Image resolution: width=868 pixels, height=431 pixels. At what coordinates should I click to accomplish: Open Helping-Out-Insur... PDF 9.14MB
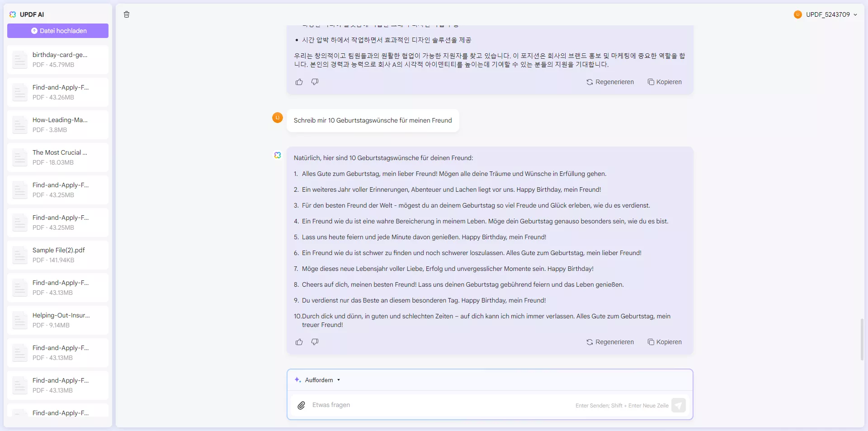(x=58, y=320)
